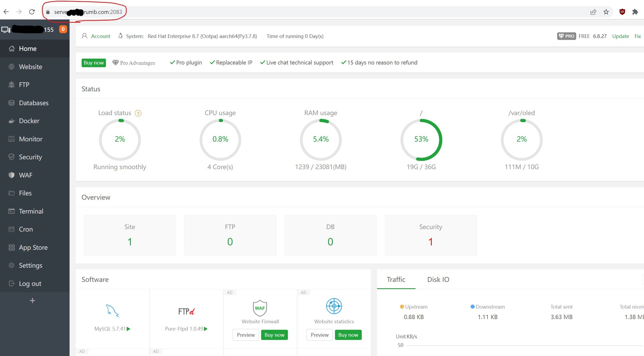Open the Docker sidebar icon
644x356 pixels.
click(12, 121)
